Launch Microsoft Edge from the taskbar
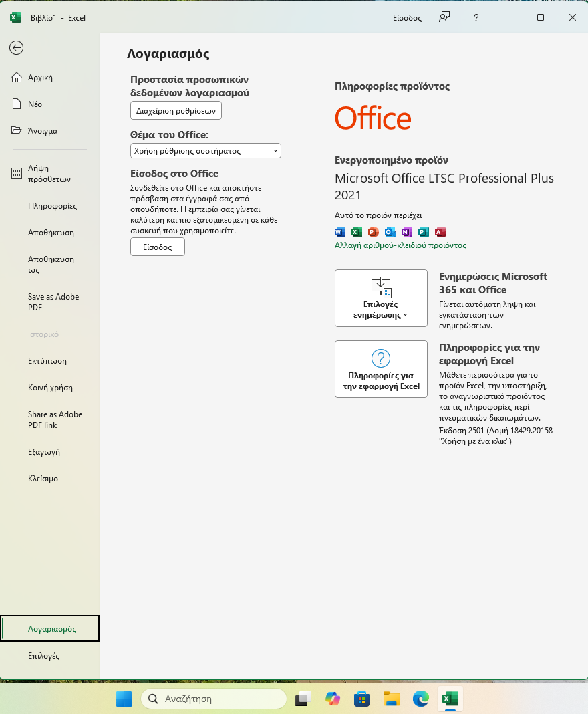Image resolution: width=588 pixels, height=714 pixels. pos(420,699)
